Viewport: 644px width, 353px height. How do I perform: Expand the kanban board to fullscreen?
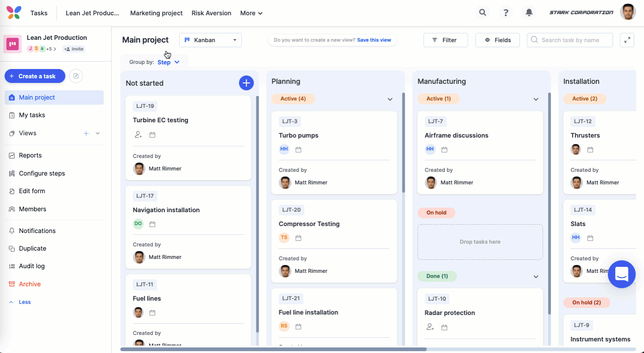(x=627, y=40)
